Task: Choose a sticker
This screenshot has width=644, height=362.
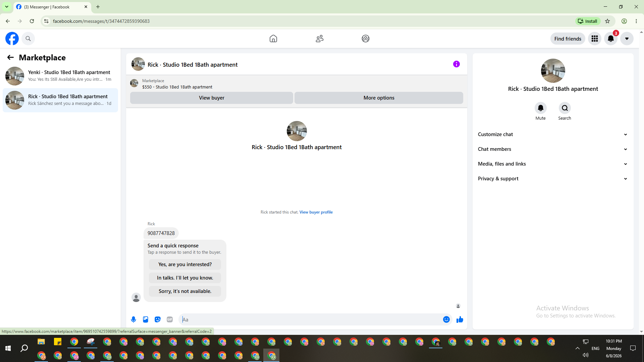Action: point(158,319)
